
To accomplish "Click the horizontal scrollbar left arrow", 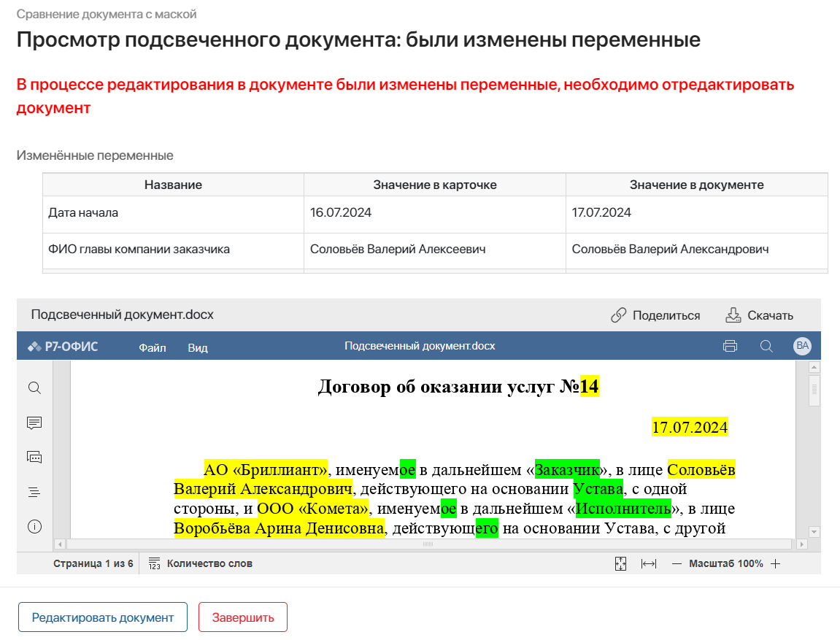I will [60, 544].
